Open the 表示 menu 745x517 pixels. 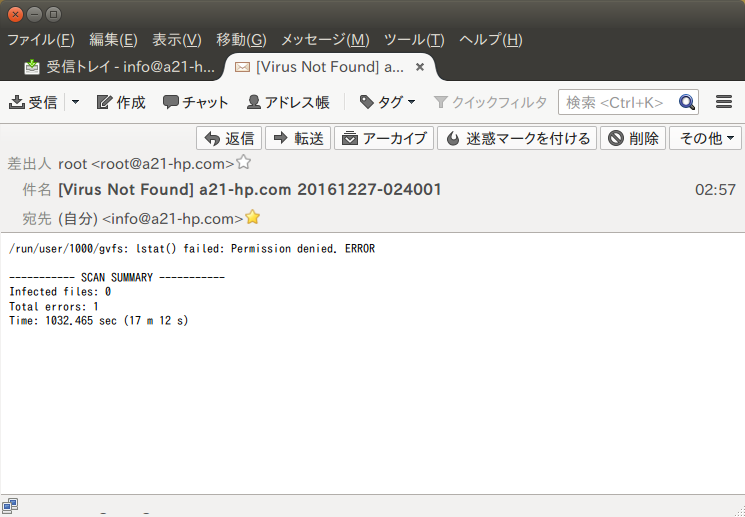[177, 40]
